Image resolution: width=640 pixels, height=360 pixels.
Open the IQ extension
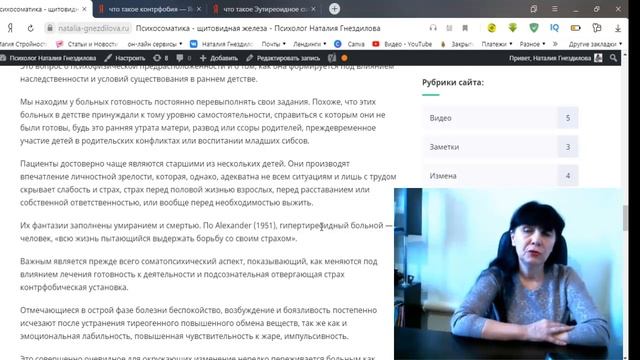tap(554, 28)
